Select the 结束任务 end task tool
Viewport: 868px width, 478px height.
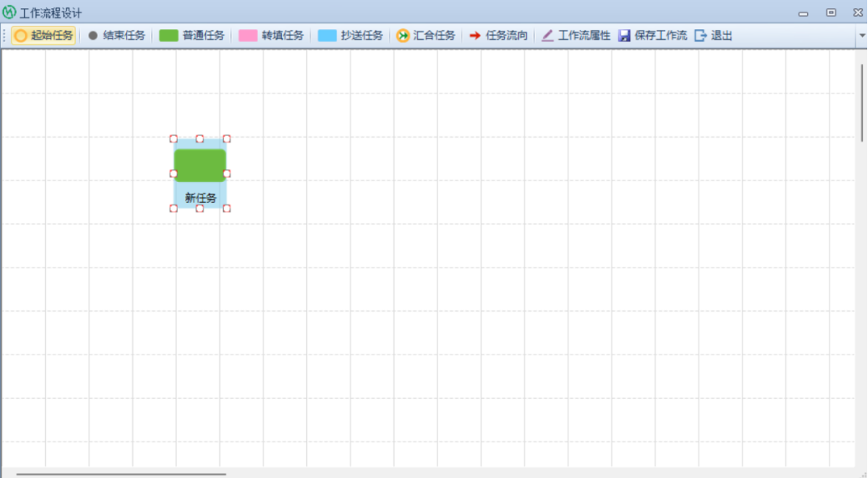click(116, 36)
